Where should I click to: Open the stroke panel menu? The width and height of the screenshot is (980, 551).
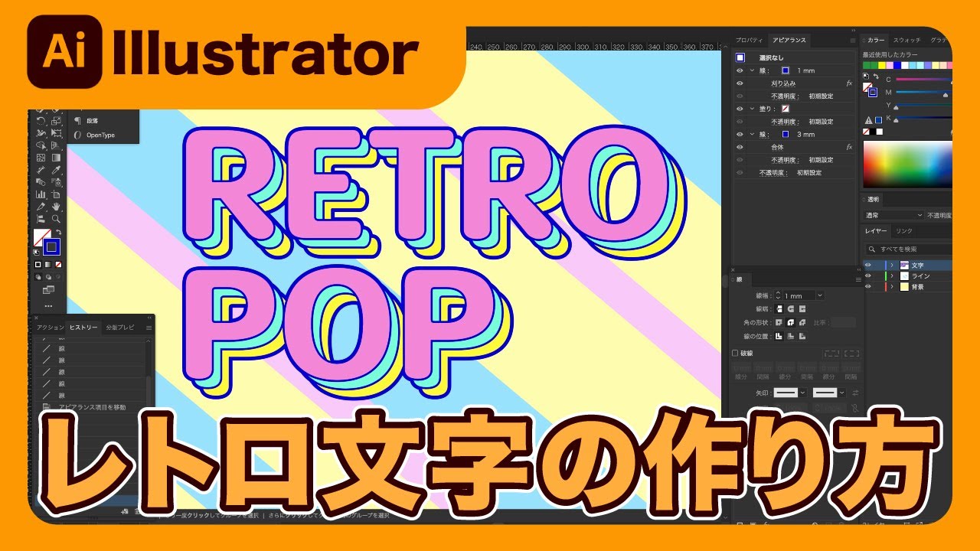[858, 279]
